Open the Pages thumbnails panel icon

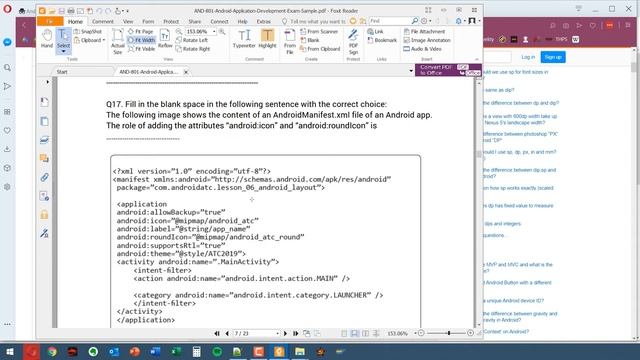[x=44, y=121]
